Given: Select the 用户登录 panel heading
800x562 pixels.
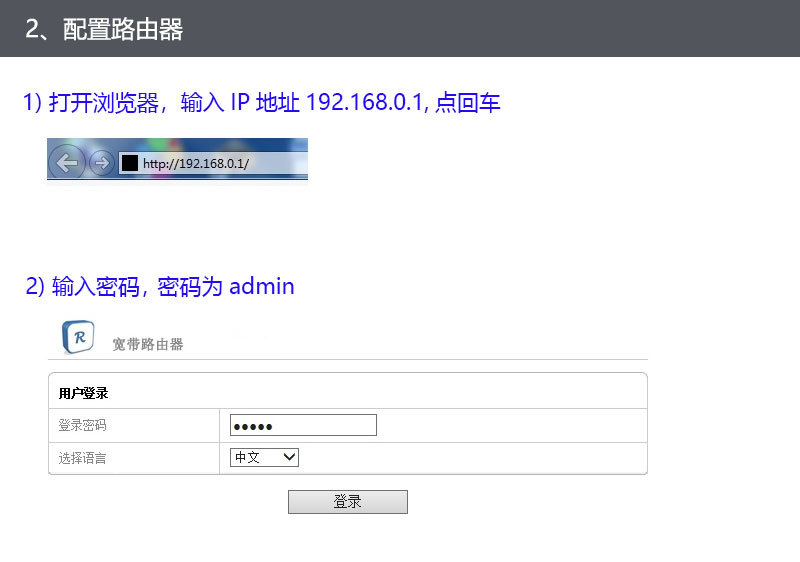Looking at the screenshot, I should [83, 393].
